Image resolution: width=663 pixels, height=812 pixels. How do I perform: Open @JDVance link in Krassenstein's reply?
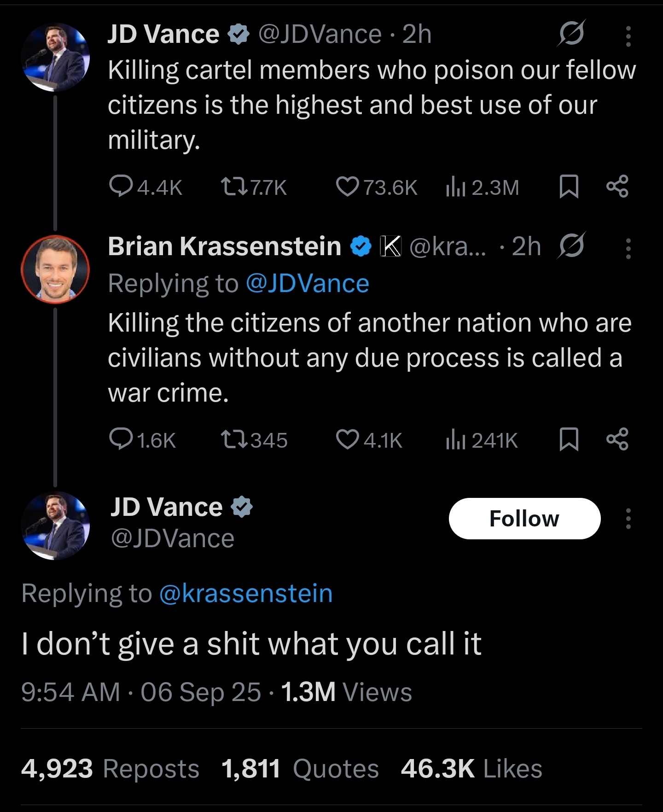pos(308,283)
